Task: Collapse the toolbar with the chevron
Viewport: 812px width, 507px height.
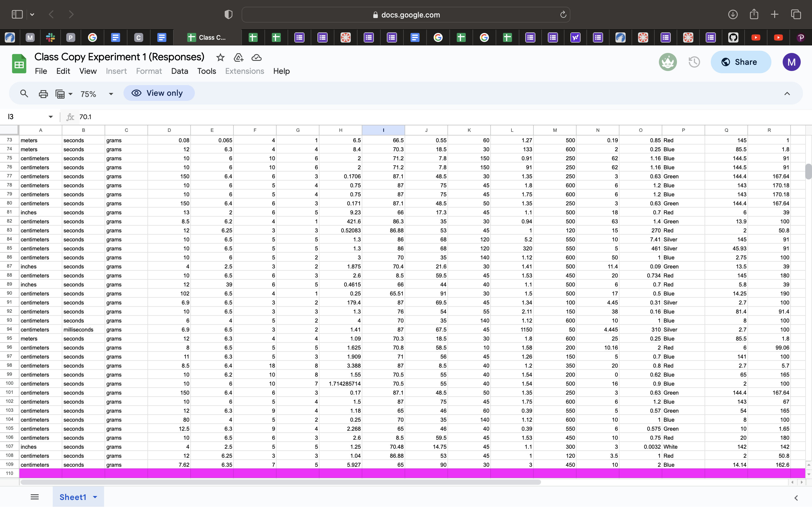Action: pyautogui.click(x=787, y=94)
